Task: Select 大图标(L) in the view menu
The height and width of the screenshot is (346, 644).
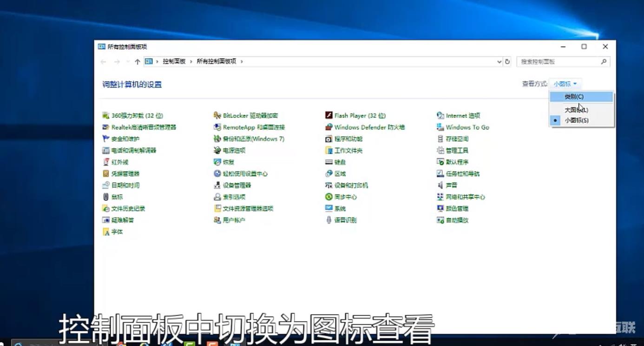Action: pos(581,110)
